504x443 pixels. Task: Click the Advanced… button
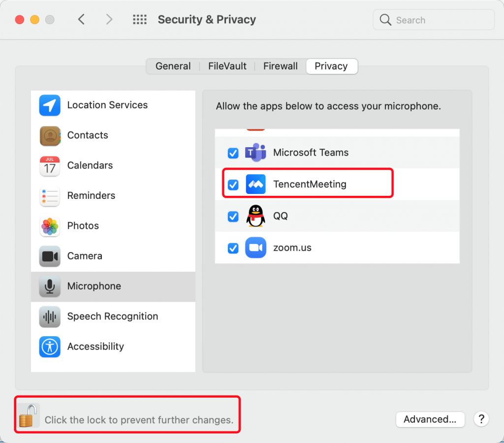430,419
